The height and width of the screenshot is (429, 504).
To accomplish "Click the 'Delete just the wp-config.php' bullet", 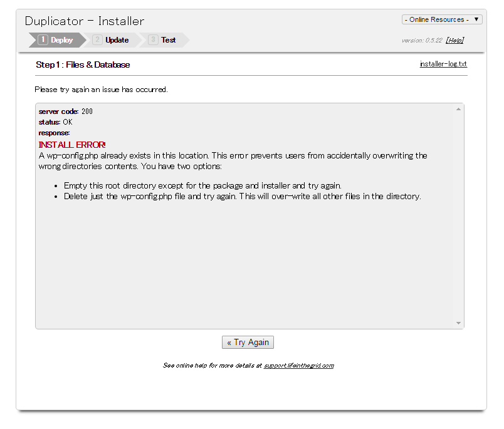I will point(243,196).
